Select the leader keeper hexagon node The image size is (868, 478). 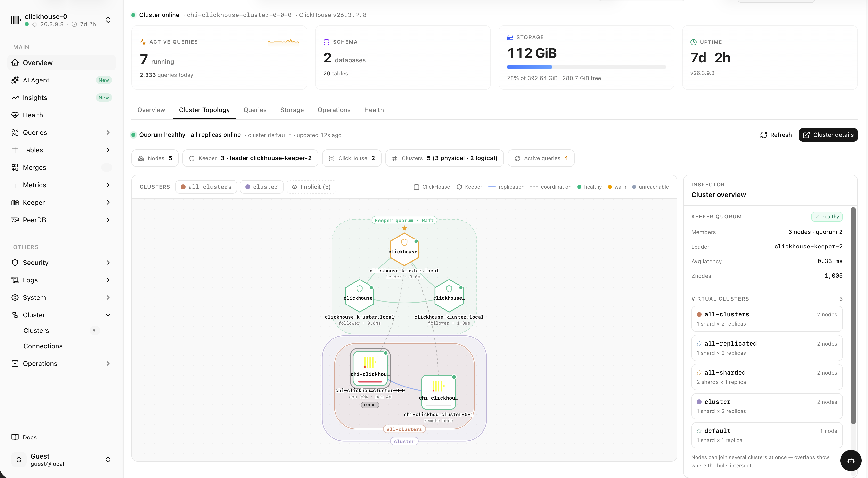click(404, 249)
